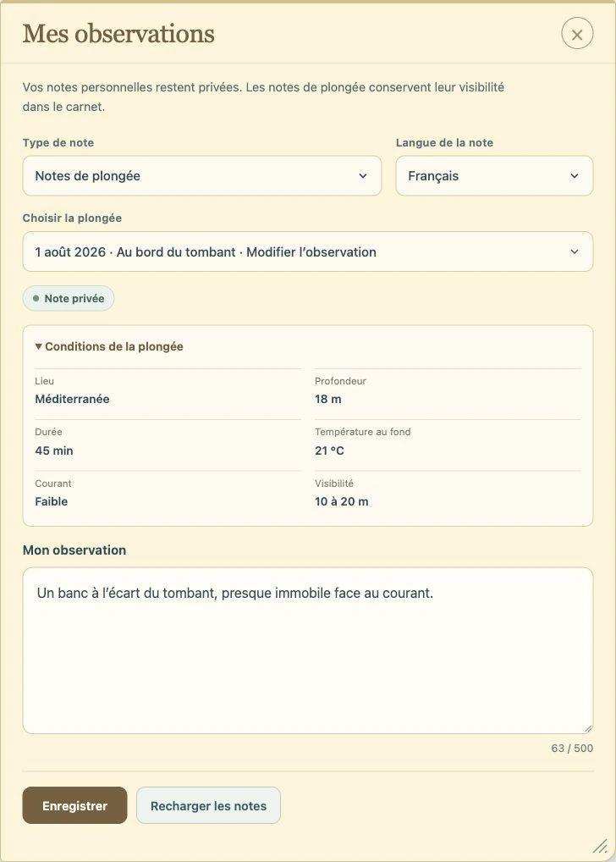Screen dimensions: 616x862
Task: Open the Langue de la note dropdown
Action: click(494, 176)
